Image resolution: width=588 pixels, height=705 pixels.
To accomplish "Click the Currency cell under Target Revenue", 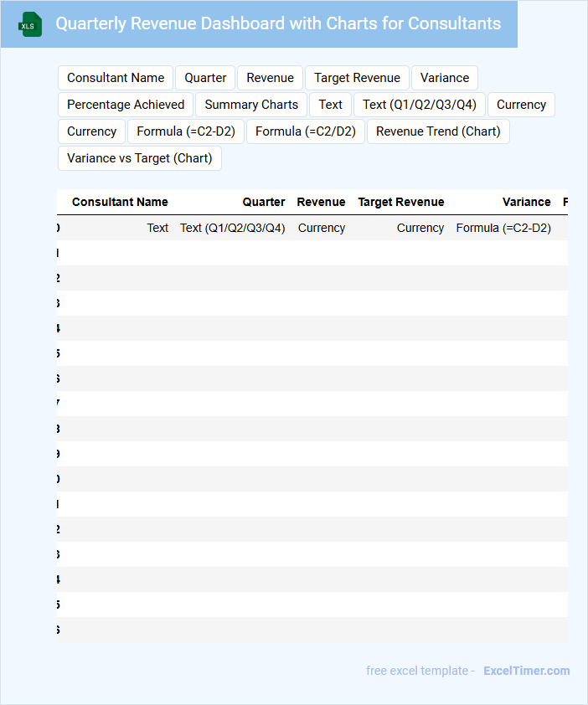I will pos(420,228).
